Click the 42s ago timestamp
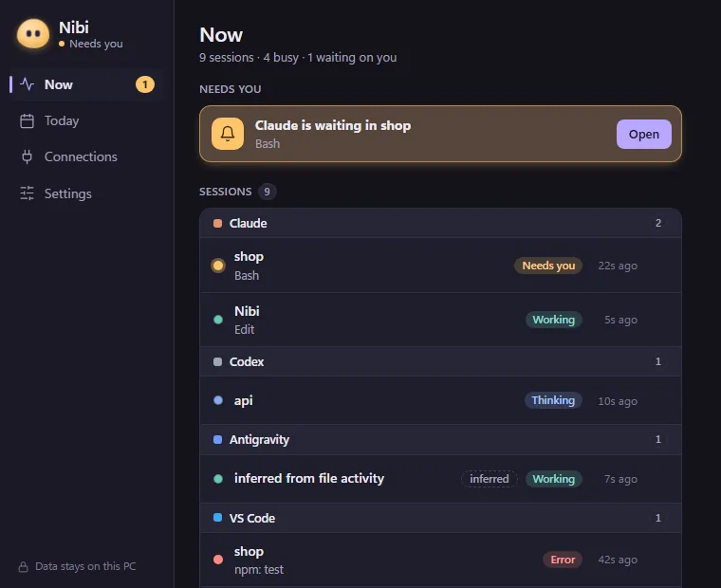This screenshot has width=721, height=588. [x=618, y=560]
